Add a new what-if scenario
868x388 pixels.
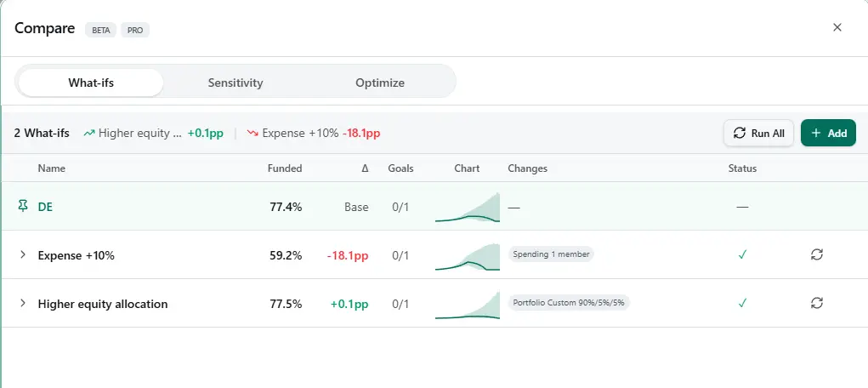point(828,133)
